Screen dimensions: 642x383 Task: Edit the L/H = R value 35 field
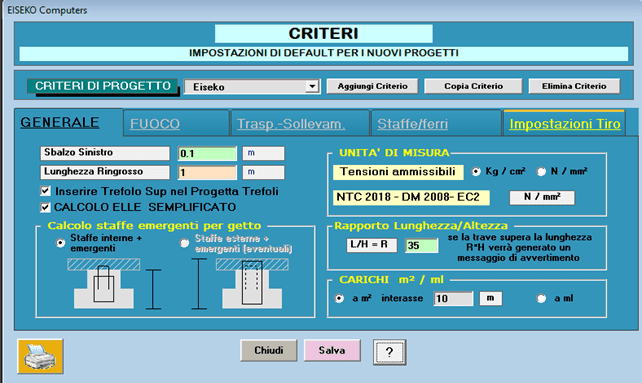point(421,245)
